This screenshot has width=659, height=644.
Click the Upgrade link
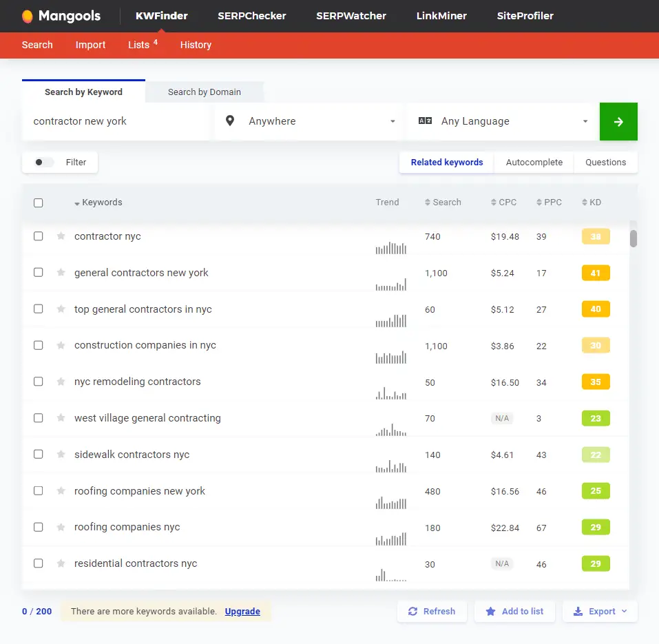242,611
